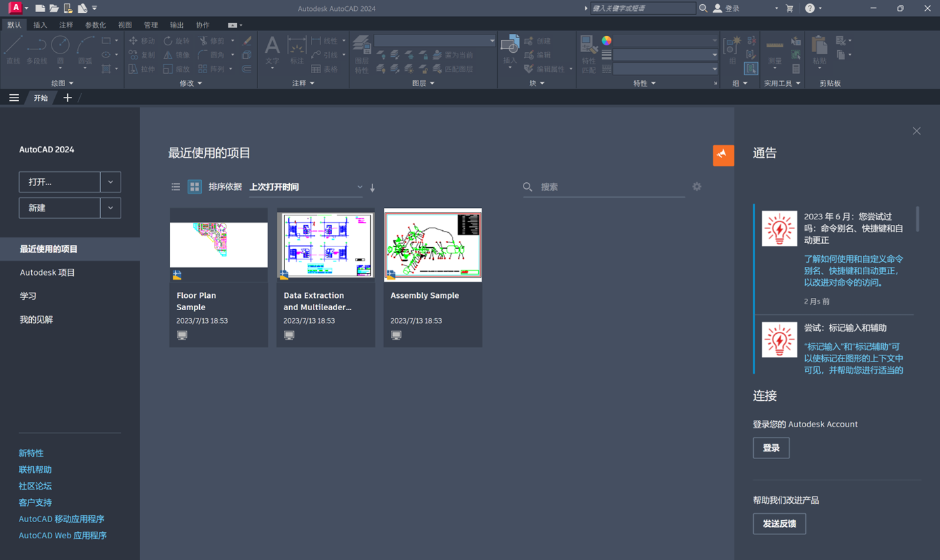Switch recent items to grid view
Screen dimensions: 940x560
(194, 187)
